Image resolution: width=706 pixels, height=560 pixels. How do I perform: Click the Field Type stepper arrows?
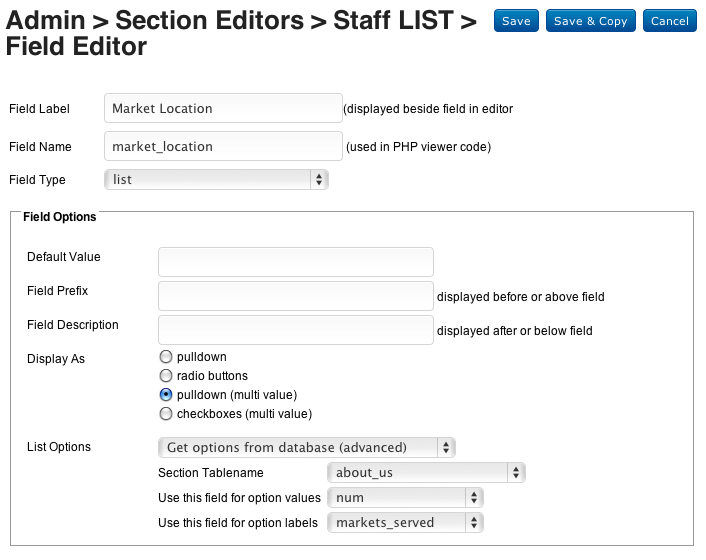(x=319, y=180)
